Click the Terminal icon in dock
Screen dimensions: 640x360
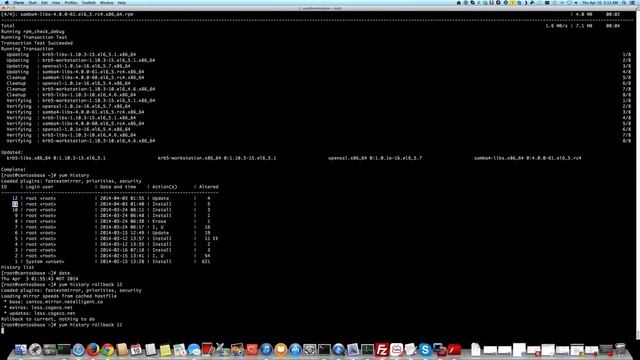pos(324,350)
